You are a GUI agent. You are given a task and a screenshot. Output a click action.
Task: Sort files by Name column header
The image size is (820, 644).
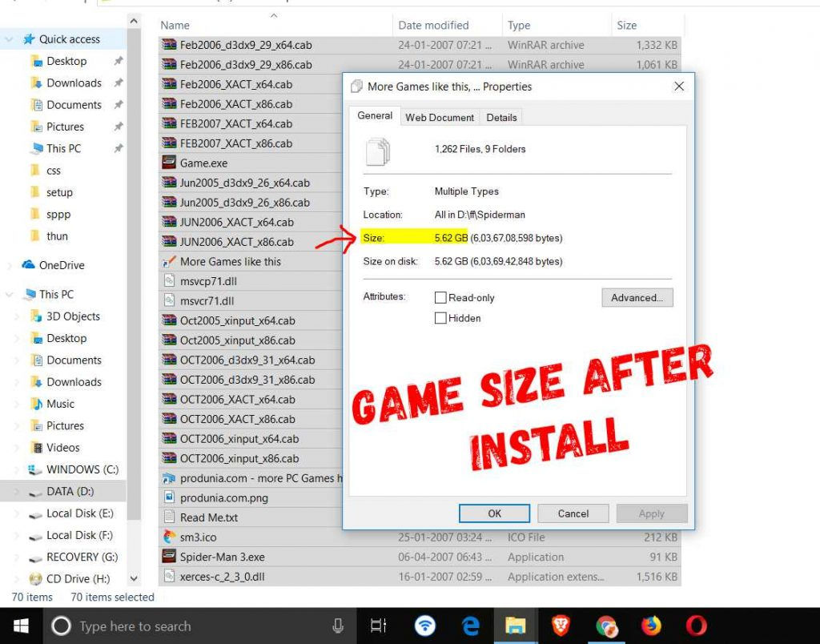tap(275, 25)
